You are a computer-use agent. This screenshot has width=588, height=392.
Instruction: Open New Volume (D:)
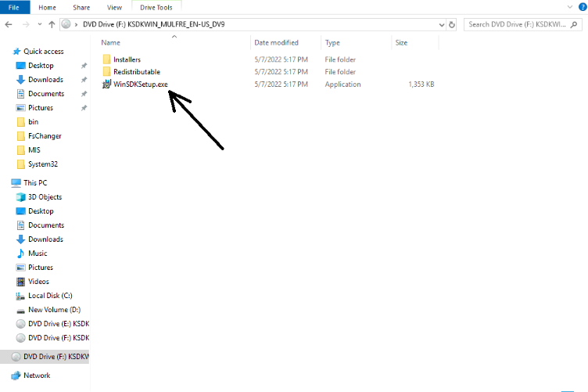[55, 310]
